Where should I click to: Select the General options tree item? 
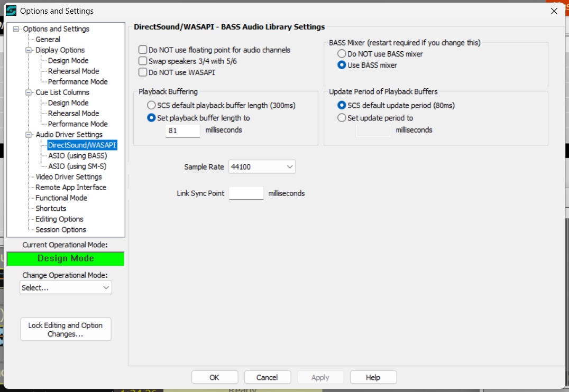point(48,40)
